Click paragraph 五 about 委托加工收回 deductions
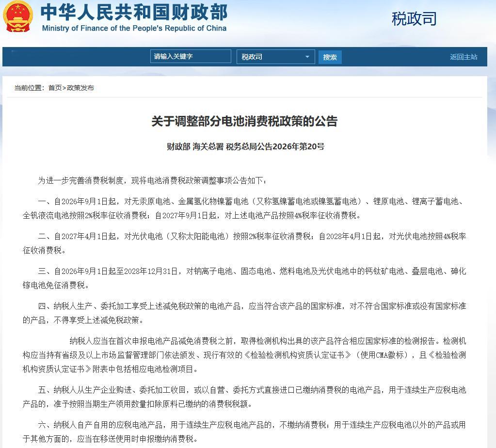 click(244, 397)
